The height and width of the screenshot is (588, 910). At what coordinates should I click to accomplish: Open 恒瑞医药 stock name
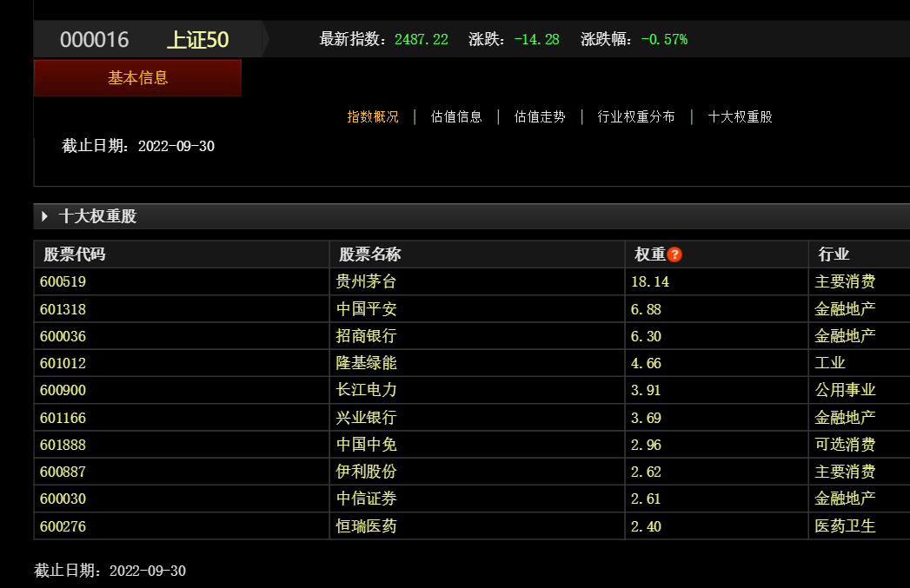pyautogui.click(x=366, y=526)
